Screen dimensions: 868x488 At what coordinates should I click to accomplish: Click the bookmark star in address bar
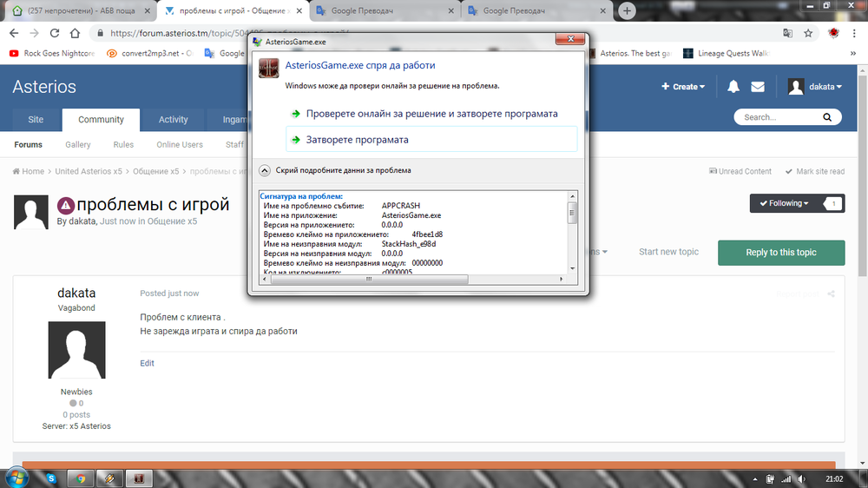click(x=808, y=33)
